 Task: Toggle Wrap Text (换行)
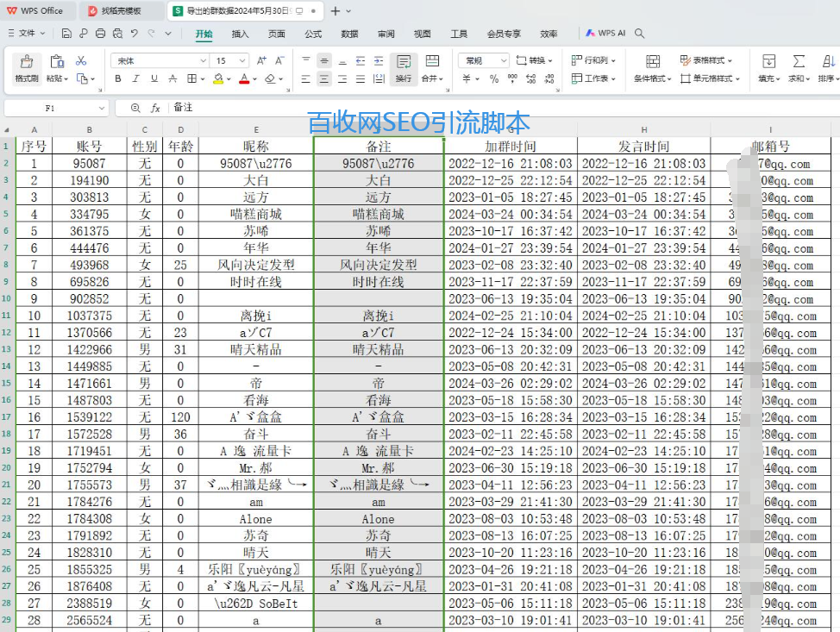tap(404, 68)
